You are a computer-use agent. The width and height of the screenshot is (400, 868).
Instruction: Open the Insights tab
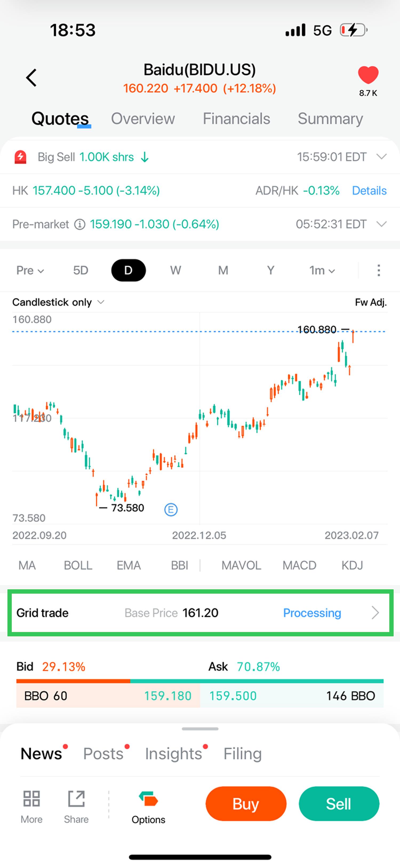coord(173,754)
